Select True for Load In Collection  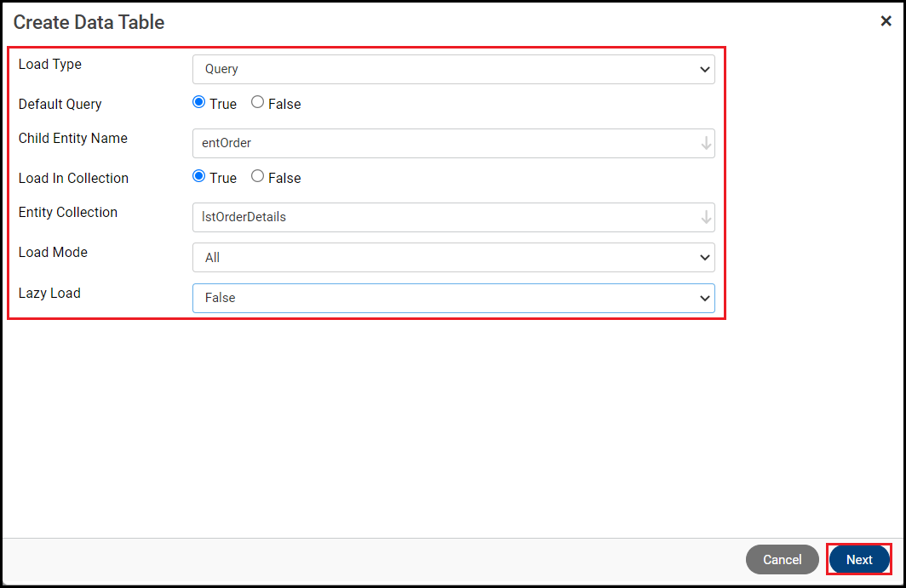pyautogui.click(x=199, y=177)
